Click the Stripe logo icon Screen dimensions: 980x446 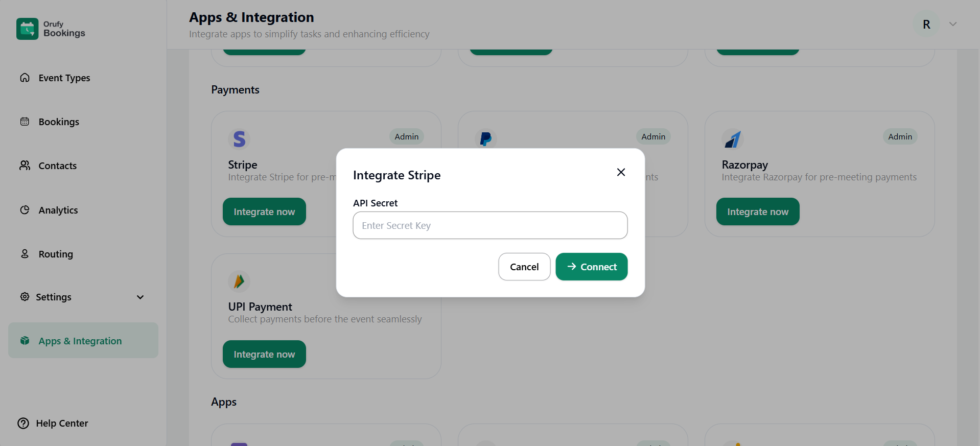239,138
